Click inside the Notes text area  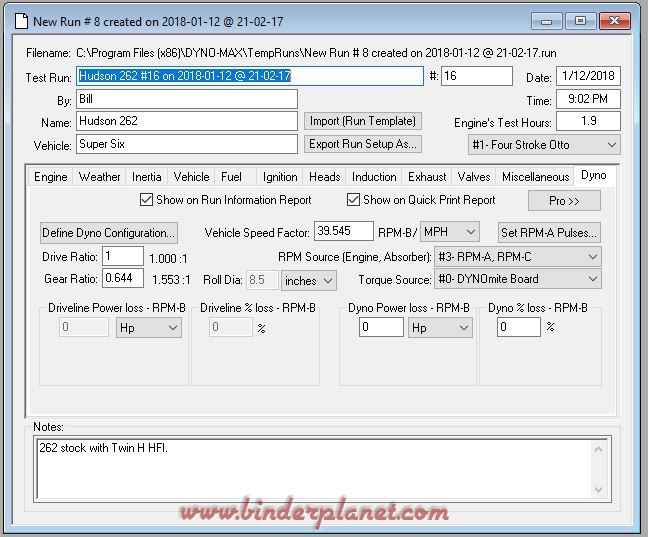click(x=314, y=469)
